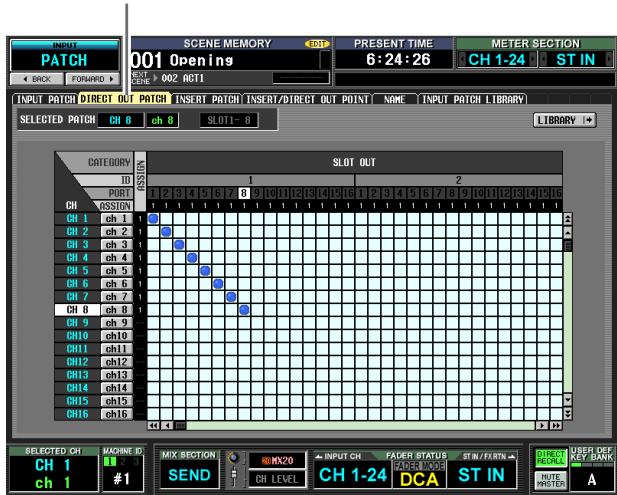
Task: Click left arrow beside meter CH 1-24
Action: tap(462, 60)
